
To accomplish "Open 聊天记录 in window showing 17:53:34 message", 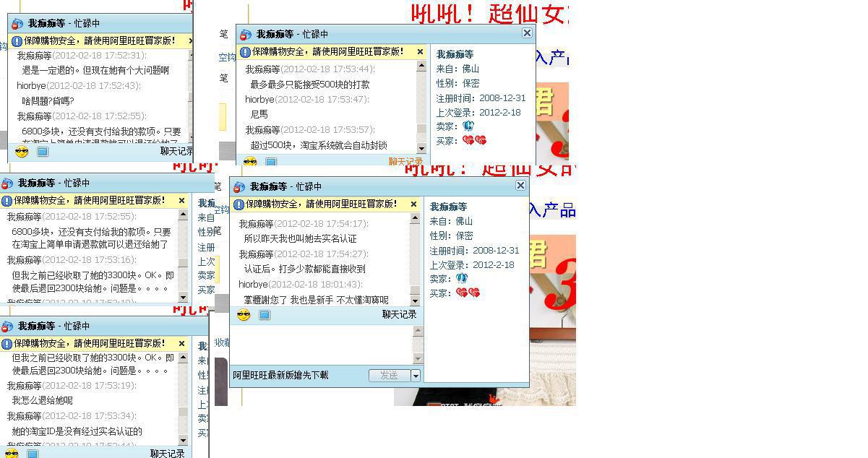I will (167, 454).
